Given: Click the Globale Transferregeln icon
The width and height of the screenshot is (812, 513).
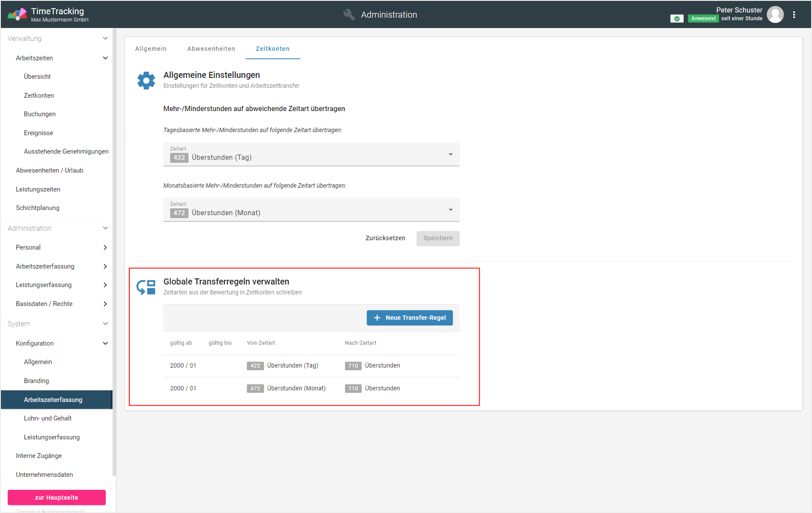Looking at the screenshot, I should coord(146,287).
